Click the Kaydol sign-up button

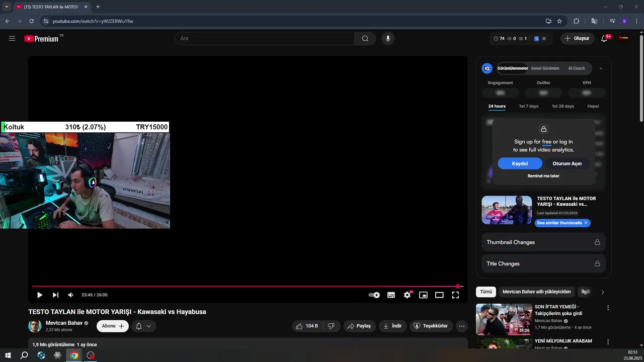[520, 163]
